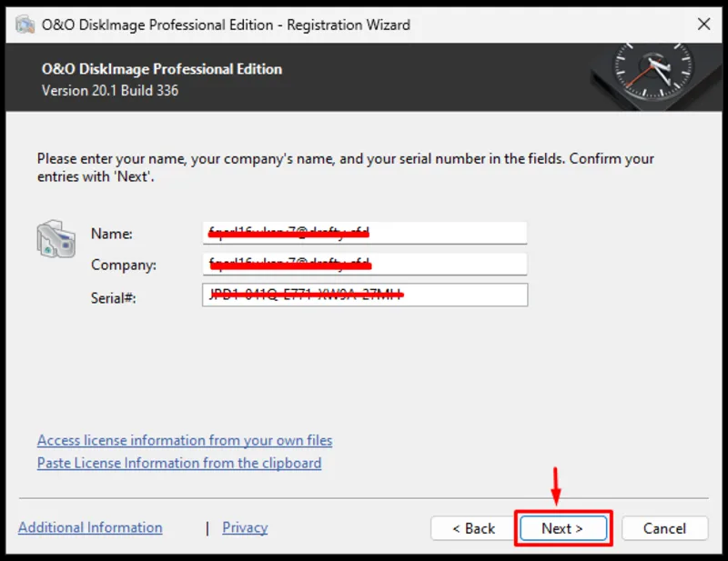Click the disk image icon beside Name

coord(56,239)
